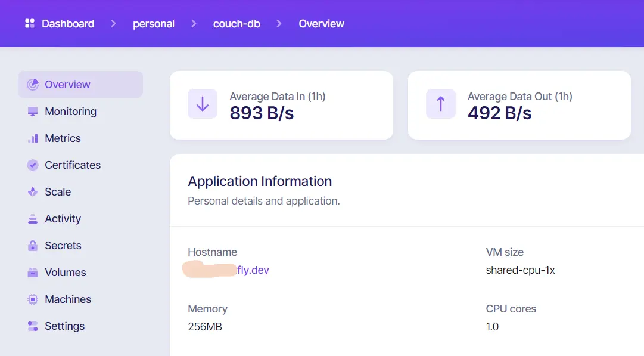Click the Average Data In arrow icon
644x356 pixels.
[203, 104]
